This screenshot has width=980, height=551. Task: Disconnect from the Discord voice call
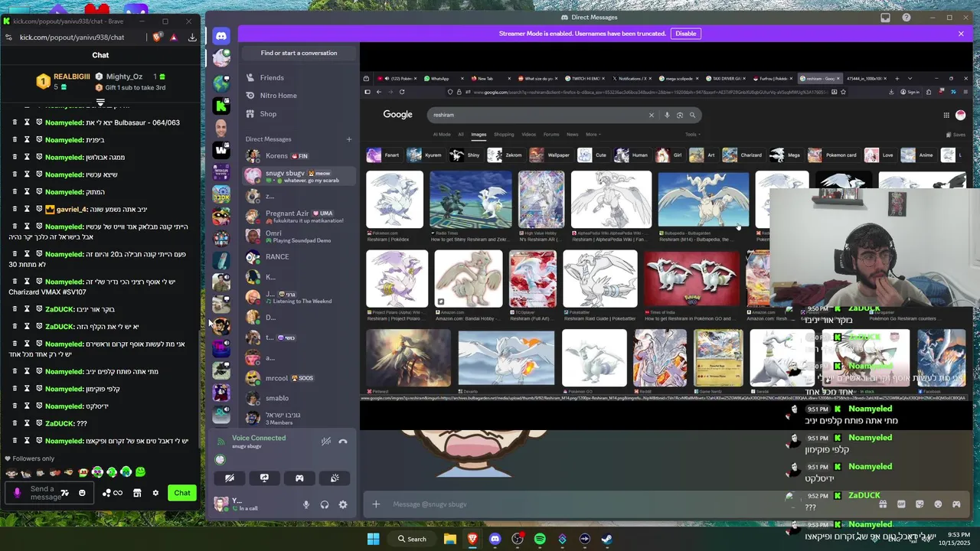343,442
